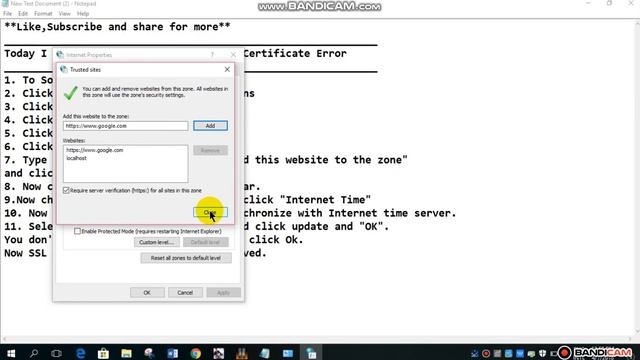Click the Add button in Trusted sites

[210, 126]
